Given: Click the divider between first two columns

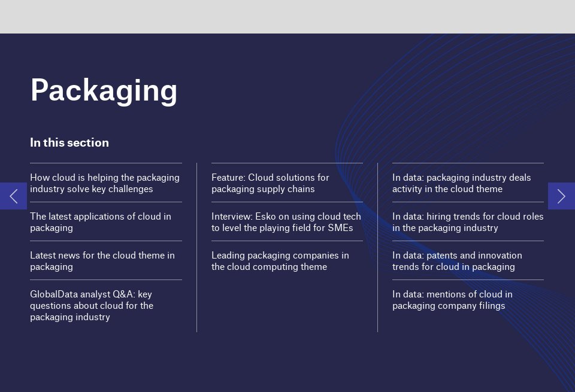Looking at the screenshot, I should (x=197, y=245).
